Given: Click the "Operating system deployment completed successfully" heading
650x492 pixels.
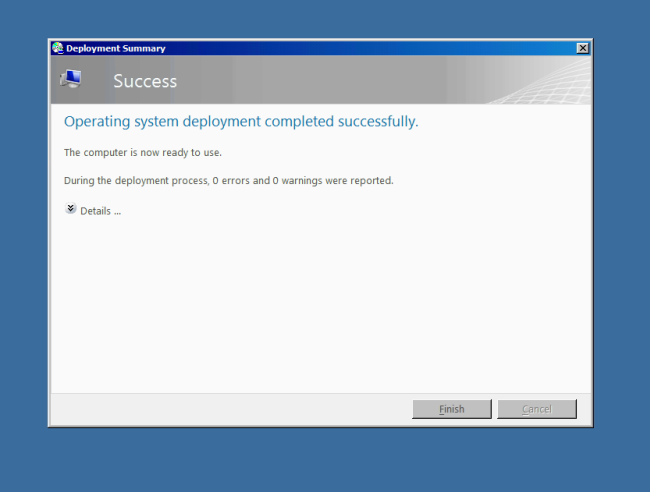Looking at the screenshot, I should 240,121.
